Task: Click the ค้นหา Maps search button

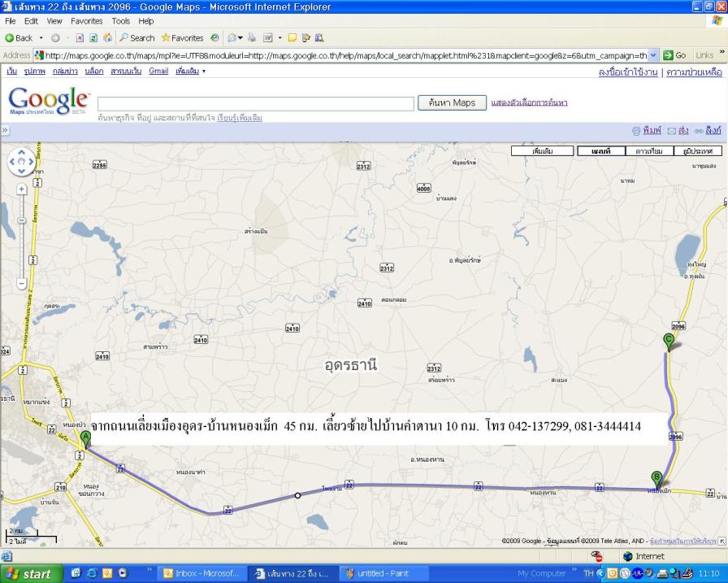Action: tap(453, 102)
